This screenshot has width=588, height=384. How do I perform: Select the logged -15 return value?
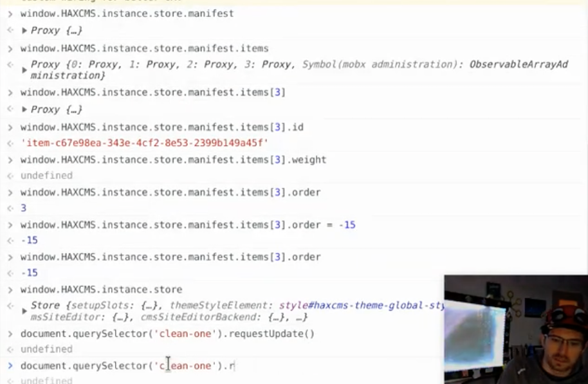29,240
